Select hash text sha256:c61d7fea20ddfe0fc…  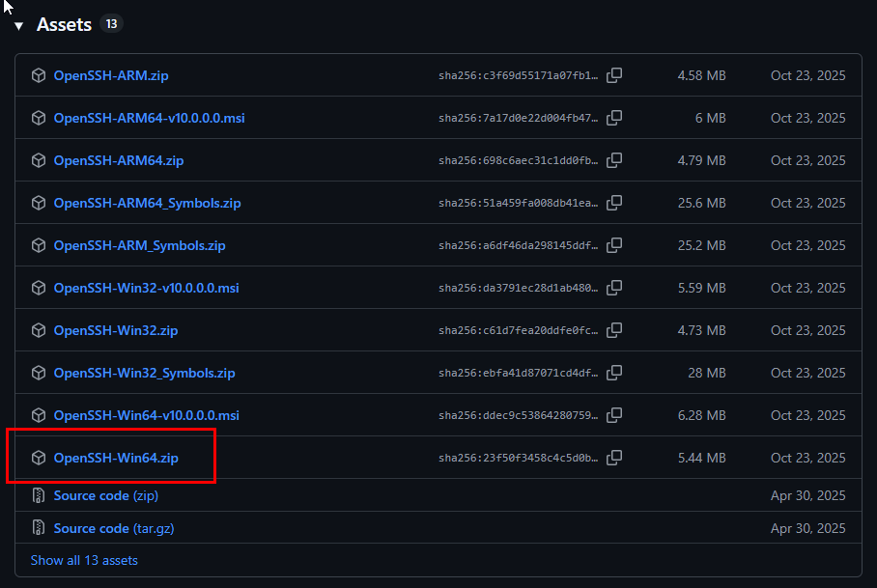518,330
